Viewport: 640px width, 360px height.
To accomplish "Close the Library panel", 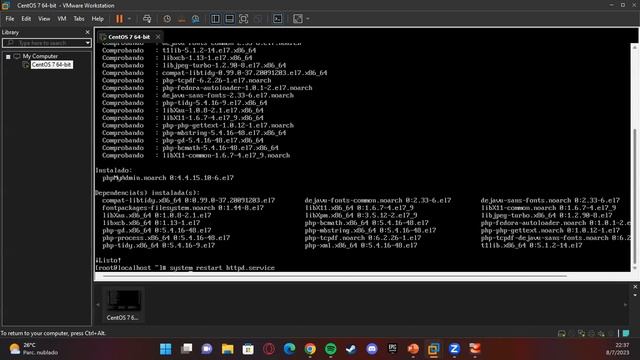I will tap(87, 32).
